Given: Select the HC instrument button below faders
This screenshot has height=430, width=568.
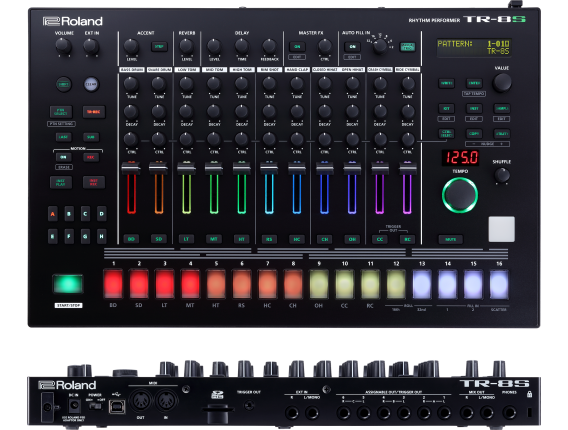Looking at the screenshot, I should pos(297,239).
